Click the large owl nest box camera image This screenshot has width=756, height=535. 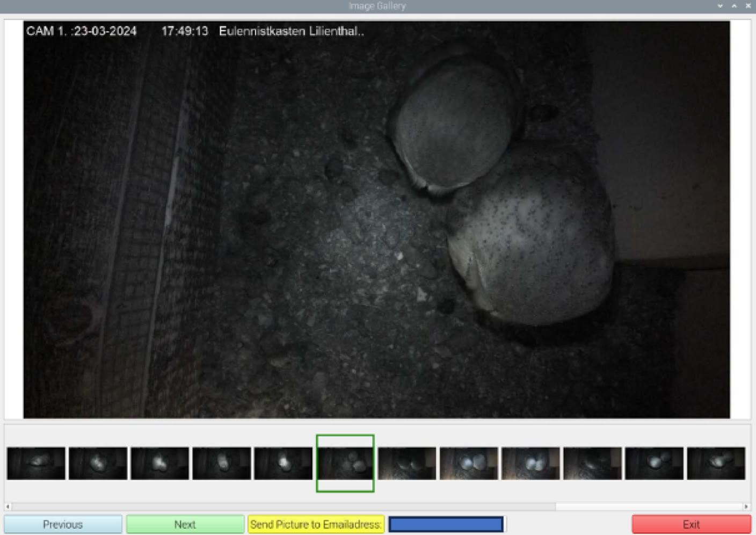(x=376, y=219)
